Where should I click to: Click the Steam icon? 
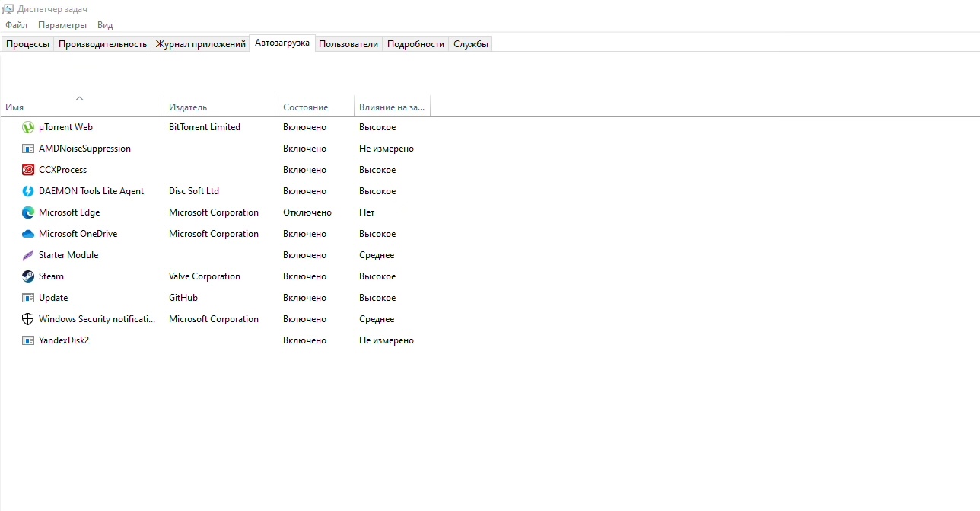click(28, 276)
